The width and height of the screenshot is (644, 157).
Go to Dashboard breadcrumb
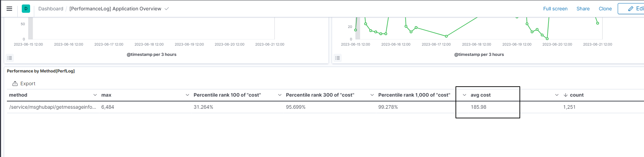[51, 9]
